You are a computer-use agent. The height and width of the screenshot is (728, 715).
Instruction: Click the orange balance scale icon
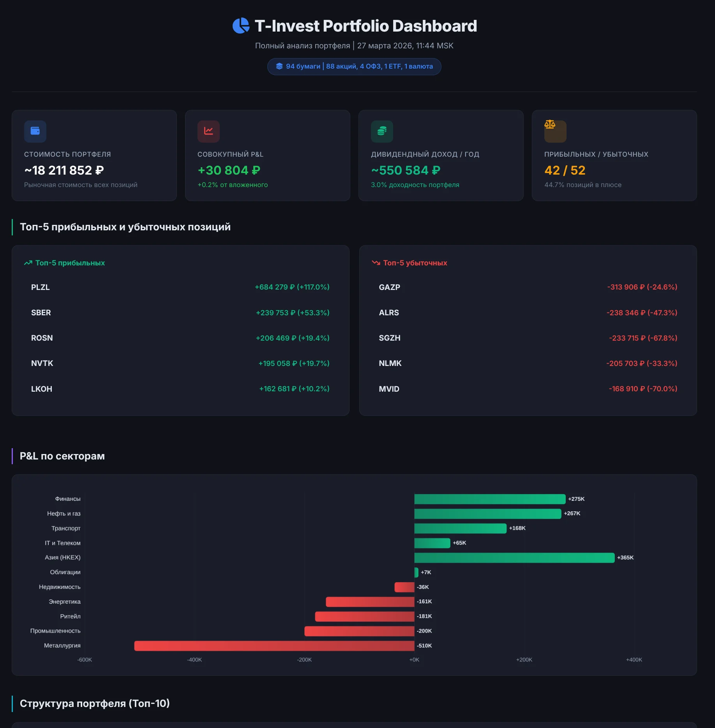pyautogui.click(x=550, y=125)
